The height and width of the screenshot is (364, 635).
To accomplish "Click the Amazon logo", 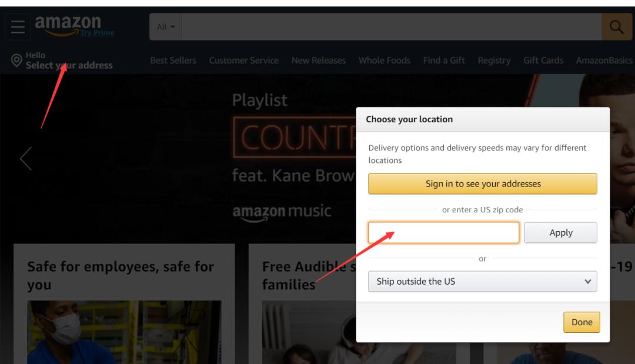I will (x=67, y=24).
